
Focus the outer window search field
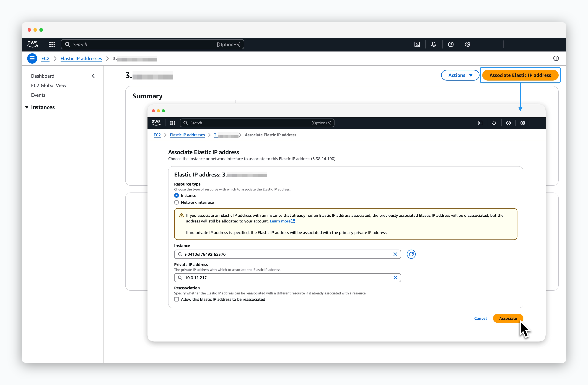click(x=152, y=45)
